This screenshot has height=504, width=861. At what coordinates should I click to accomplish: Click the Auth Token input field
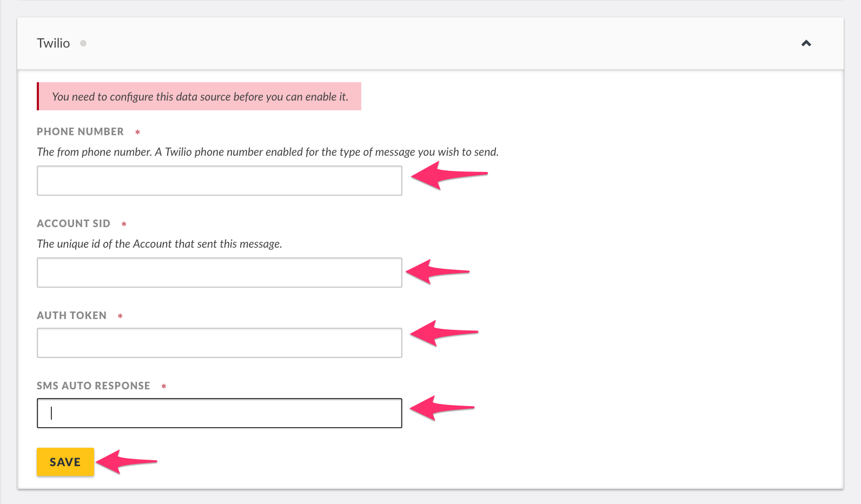click(x=220, y=343)
